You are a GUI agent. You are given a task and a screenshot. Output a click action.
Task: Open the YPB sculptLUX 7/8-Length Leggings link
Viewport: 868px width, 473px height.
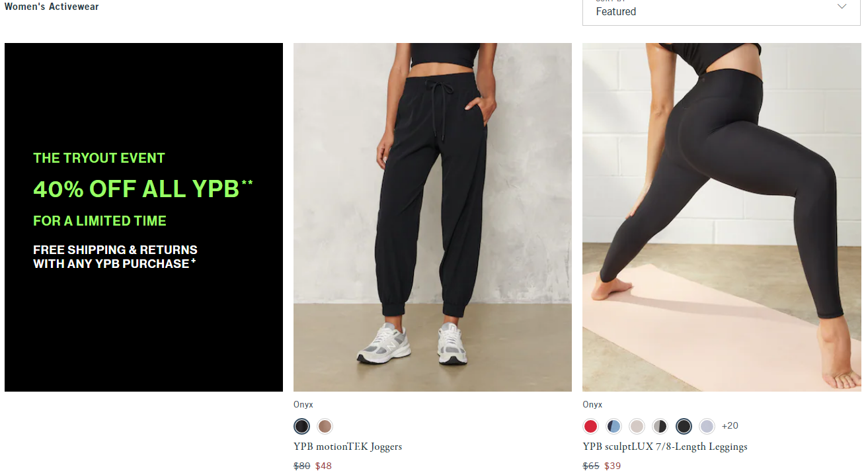[665, 447]
